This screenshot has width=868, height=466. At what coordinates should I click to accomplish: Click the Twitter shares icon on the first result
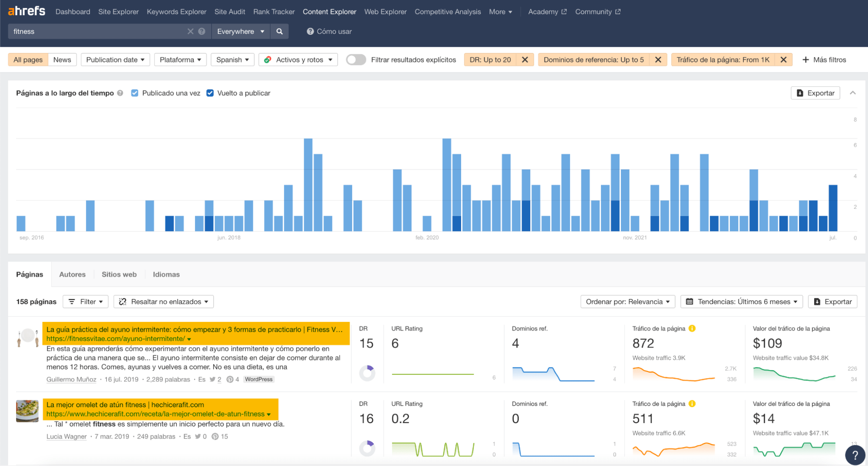point(212,379)
